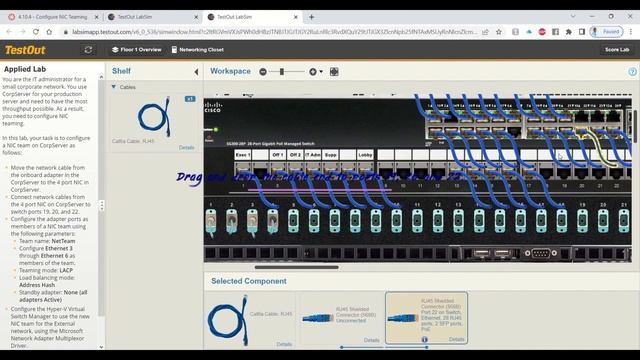Click the Supp patch panel label
The image size is (640, 360).
click(330, 155)
